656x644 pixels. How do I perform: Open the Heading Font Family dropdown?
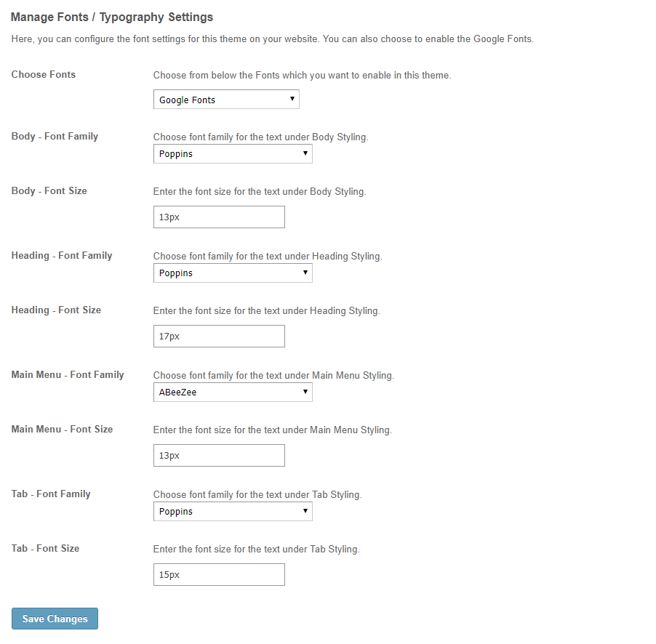[x=233, y=273]
